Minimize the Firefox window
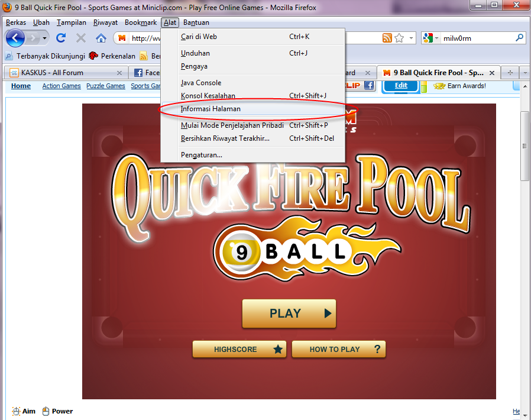This screenshot has width=531, height=420. tap(478, 5)
